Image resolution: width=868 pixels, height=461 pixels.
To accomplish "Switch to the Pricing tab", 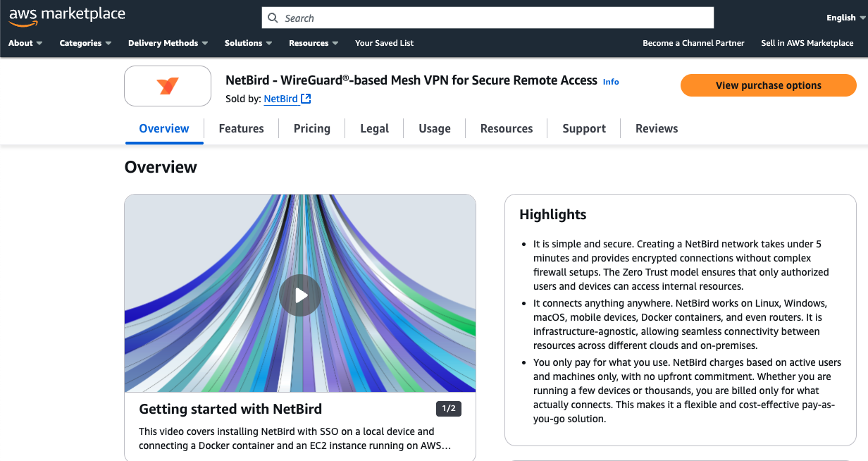I will pyautogui.click(x=311, y=128).
